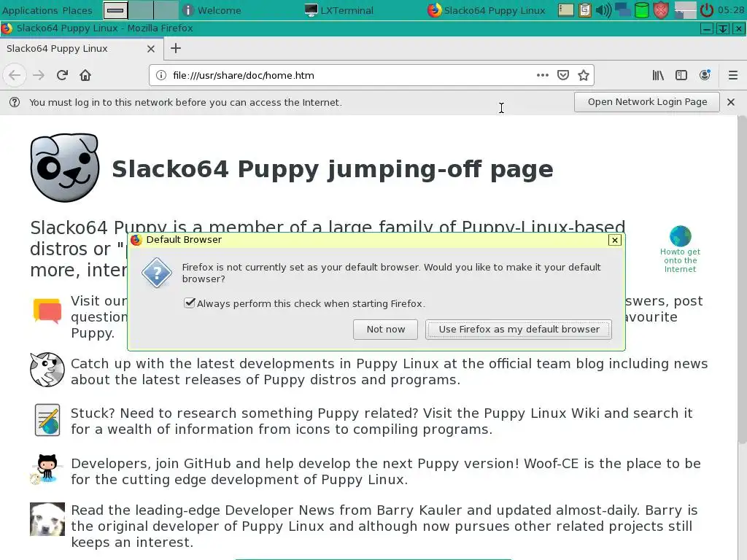Open the Firefox Account icon
This screenshot has height=560, width=747.
705,75
